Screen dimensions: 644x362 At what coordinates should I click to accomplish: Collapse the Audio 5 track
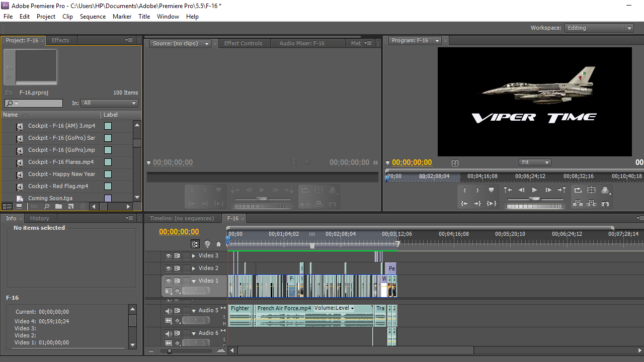tap(194, 311)
